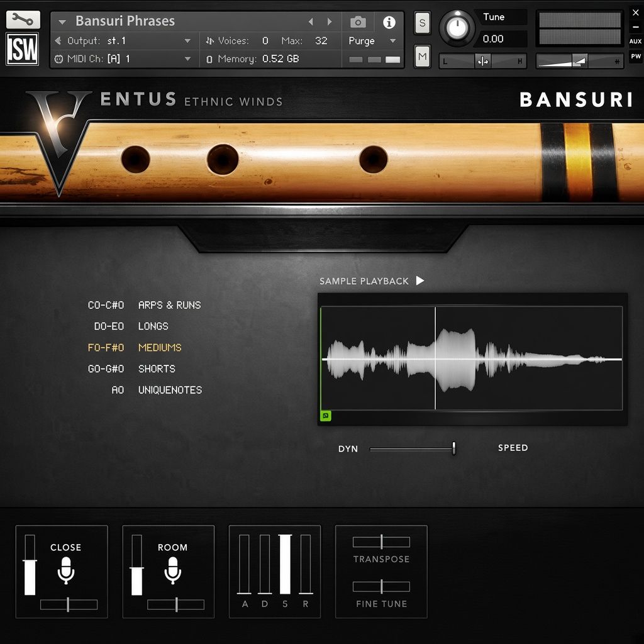Open the wrench edit-mode icon
Screen dimensions: 644x644
(23, 19)
